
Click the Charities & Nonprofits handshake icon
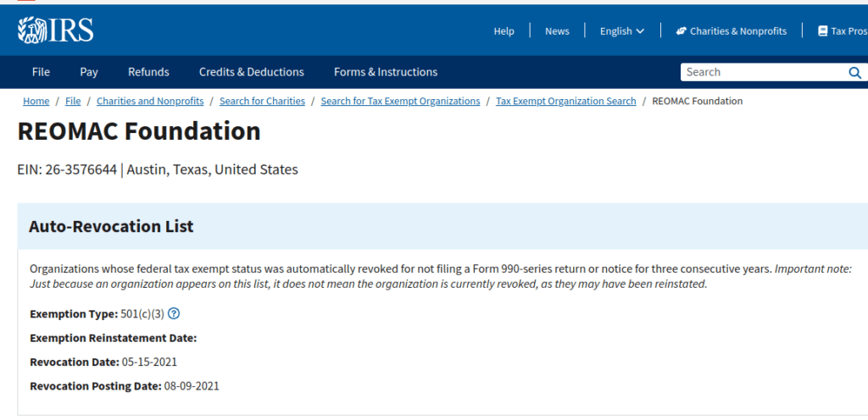[x=681, y=31]
